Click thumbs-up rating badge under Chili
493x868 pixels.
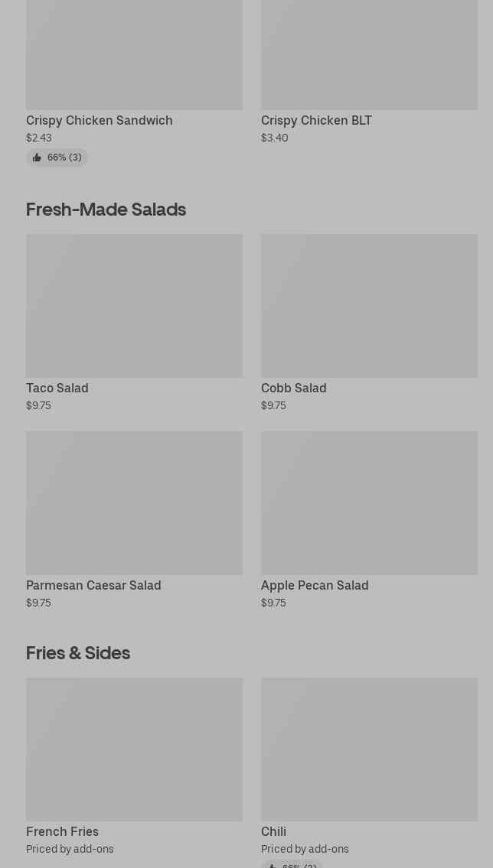coord(292,864)
